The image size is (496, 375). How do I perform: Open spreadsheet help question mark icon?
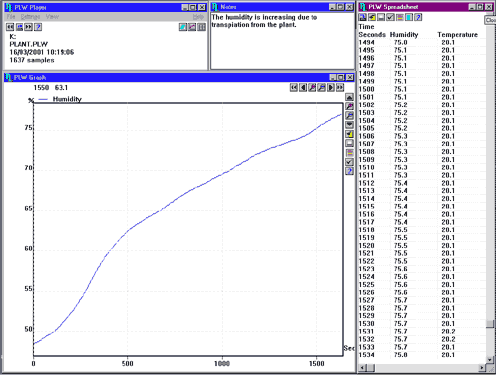pos(418,17)
